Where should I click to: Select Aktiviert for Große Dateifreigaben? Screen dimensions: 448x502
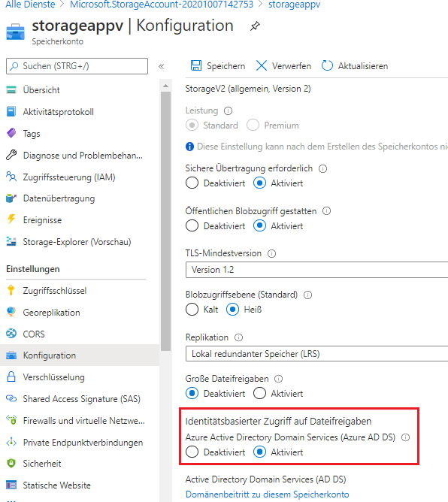259,394
